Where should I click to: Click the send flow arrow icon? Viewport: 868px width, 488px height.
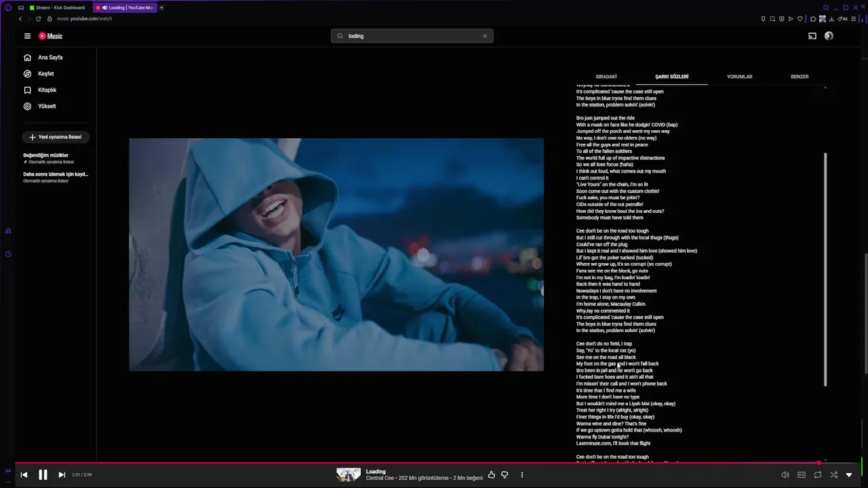pyautogui.click(x=791, y=18)
